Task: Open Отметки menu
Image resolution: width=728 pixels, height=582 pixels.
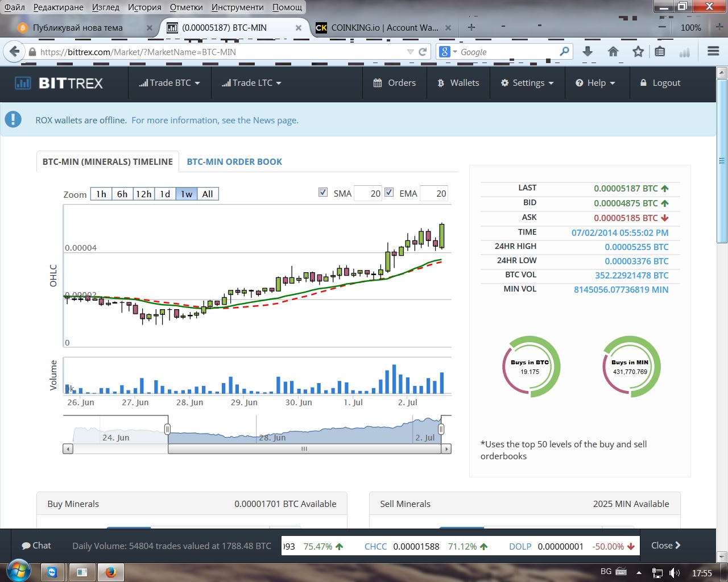Action: click(x=186, y=7)
